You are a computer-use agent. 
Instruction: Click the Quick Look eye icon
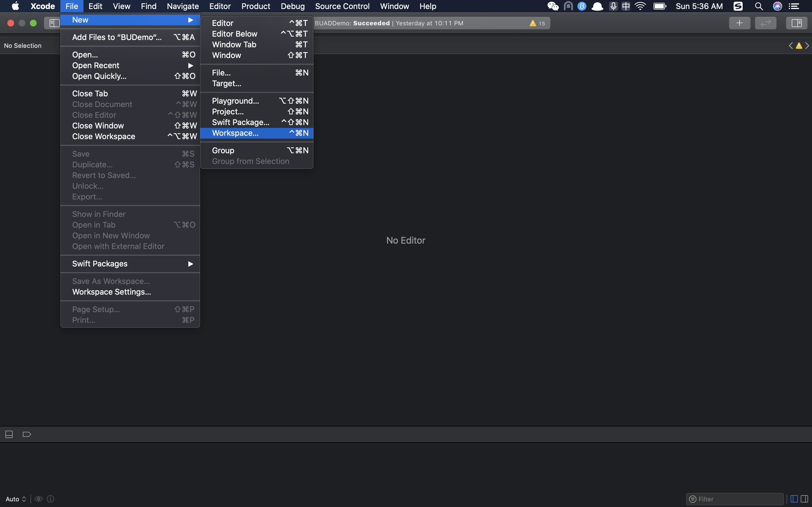(39, 499)
